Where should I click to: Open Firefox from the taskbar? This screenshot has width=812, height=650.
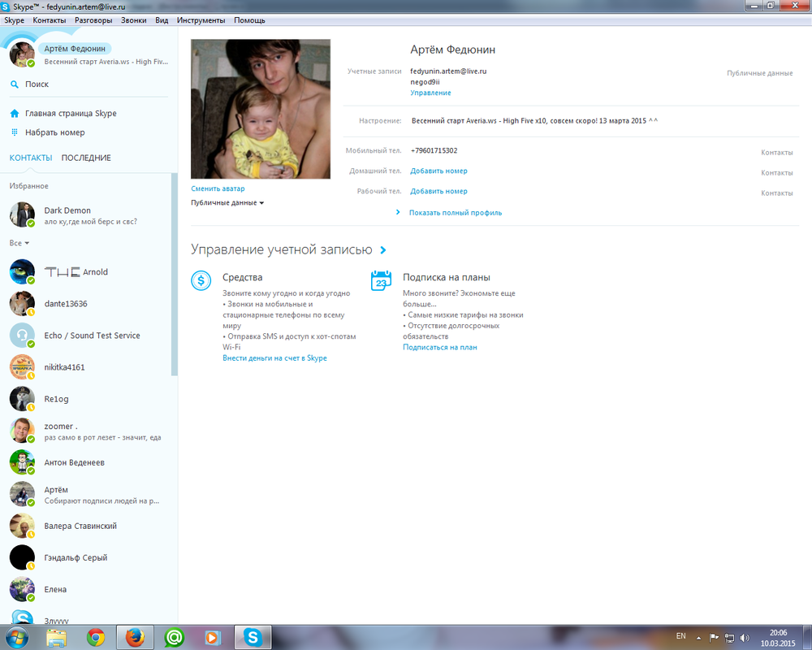pos(134,638)
